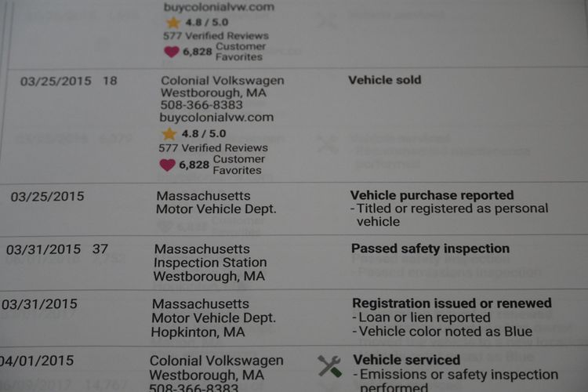Click the 577 Verified Reviews text at top
Image resolution: width=588 pixels, height=392 pixels.
click(216, 36)
